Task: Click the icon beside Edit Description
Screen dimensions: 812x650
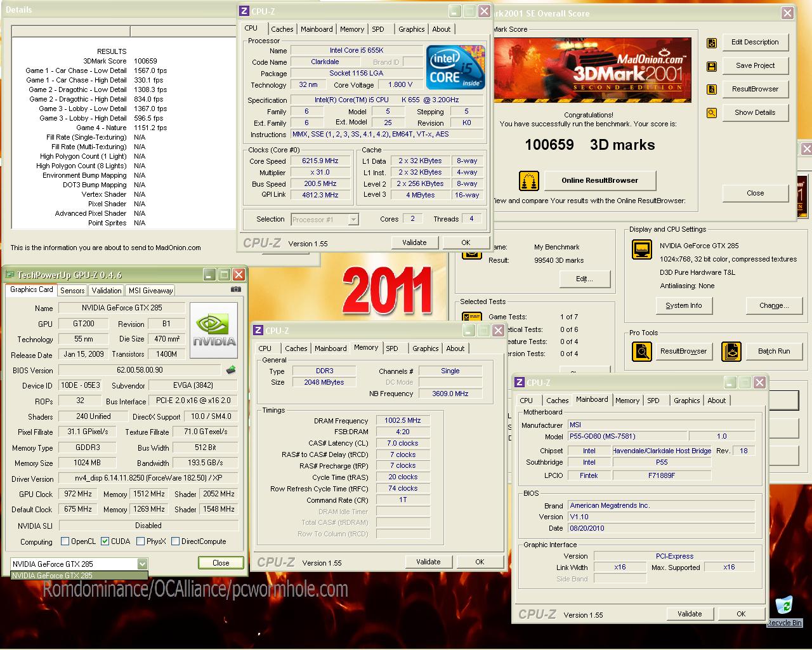Action: click(x=712, y=43)
